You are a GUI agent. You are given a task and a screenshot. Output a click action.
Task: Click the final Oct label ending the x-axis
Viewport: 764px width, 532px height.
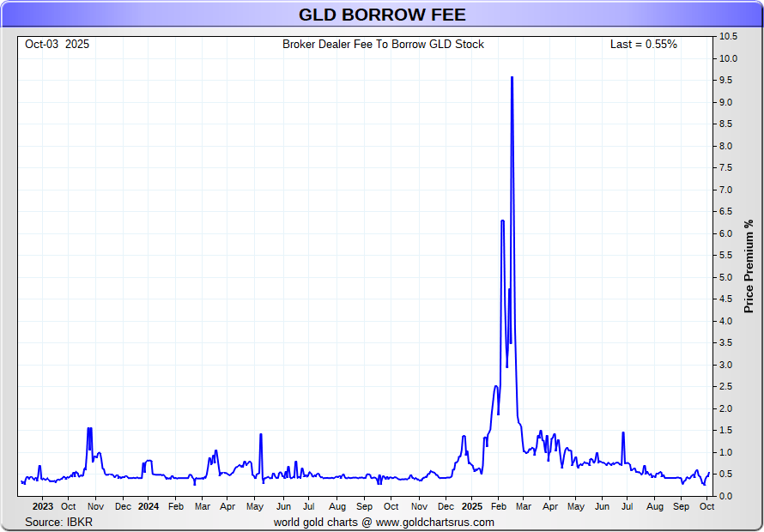tap(707, 506)
